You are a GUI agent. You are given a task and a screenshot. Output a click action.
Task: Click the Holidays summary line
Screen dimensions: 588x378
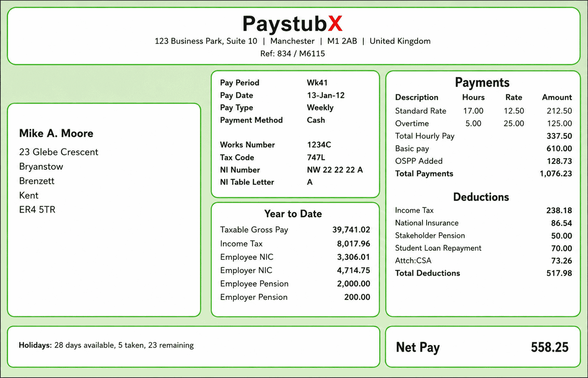coord(106,345)
